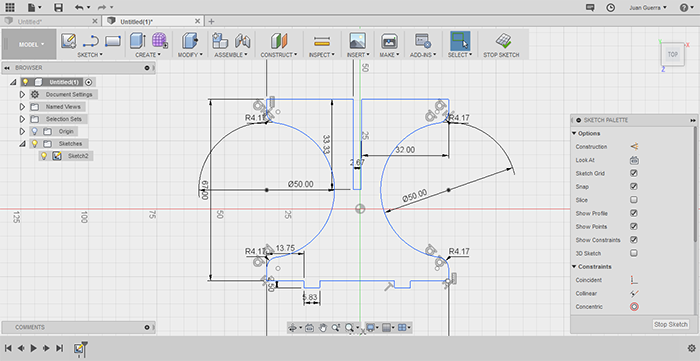Click the Concentric constraint icon

(x=634, y=307)
